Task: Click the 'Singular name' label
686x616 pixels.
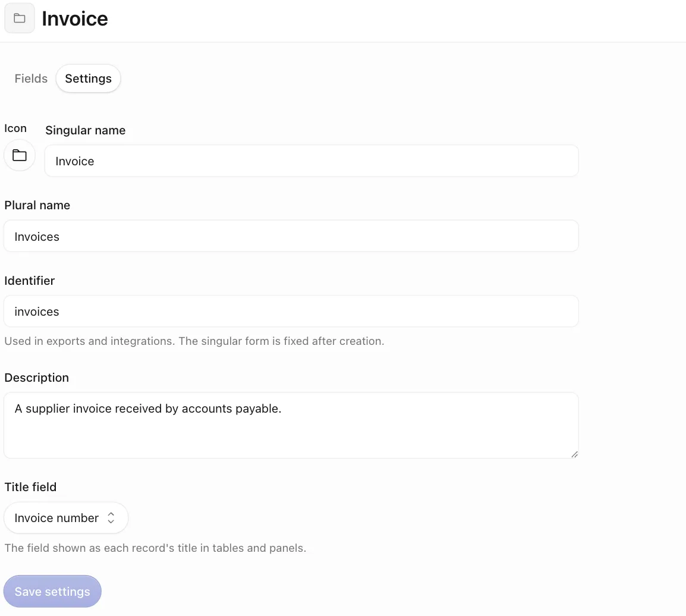Action: [x=86, y=130]
